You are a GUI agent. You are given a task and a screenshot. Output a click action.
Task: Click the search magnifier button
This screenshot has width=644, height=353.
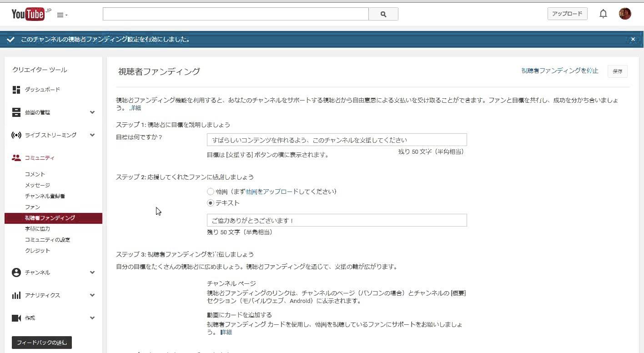(383, 14)
